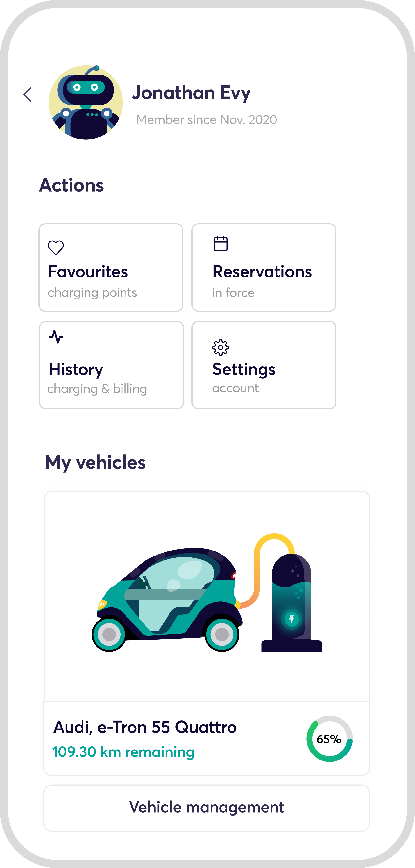Screen dimensions: 415x868
Task: Click the Member since Nov. 2020 text
Action: tap(206, 120)
